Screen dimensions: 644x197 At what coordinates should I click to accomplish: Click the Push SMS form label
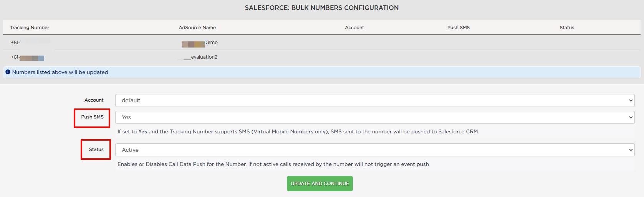click(x=92, y=117)
